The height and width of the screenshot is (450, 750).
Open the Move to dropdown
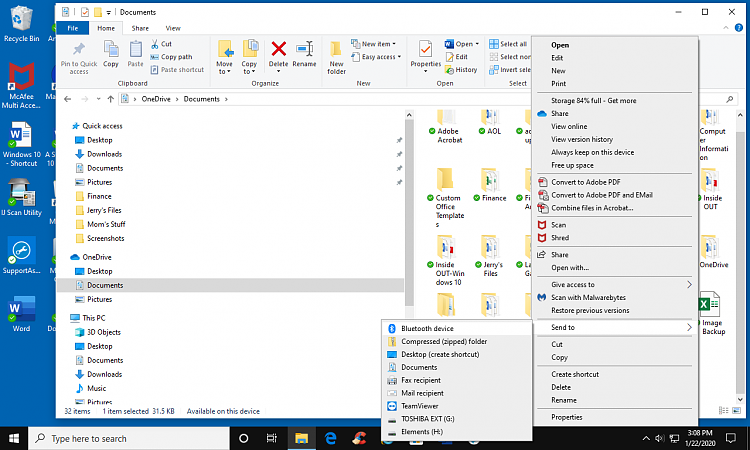click(224, 56)
